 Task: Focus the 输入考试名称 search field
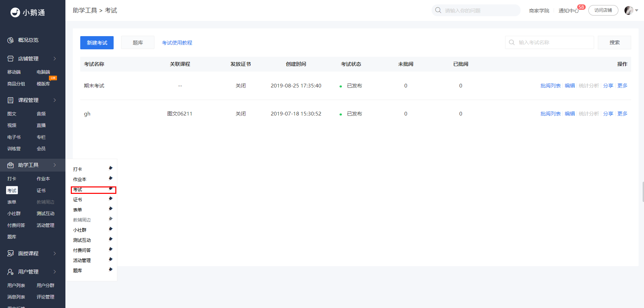550,43
